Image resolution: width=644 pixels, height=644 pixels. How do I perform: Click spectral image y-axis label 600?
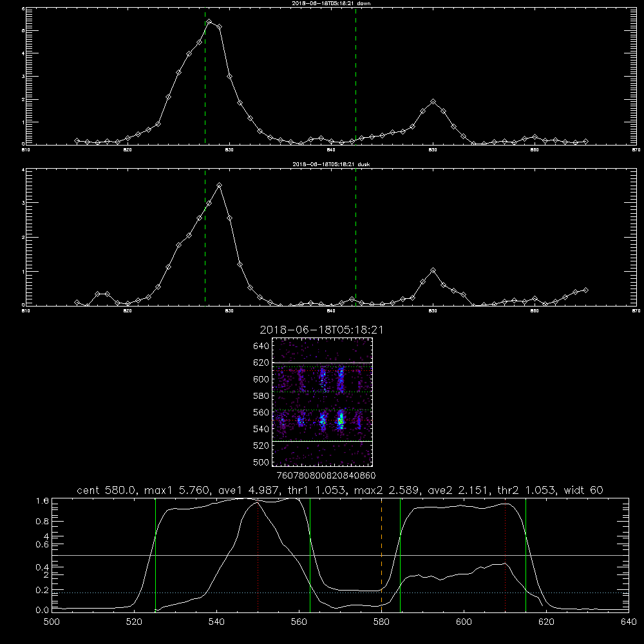click(x=261, y=379)
